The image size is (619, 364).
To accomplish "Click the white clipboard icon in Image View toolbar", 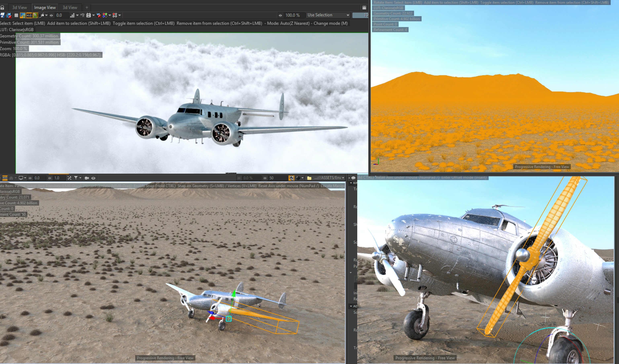I will [89, 15].
